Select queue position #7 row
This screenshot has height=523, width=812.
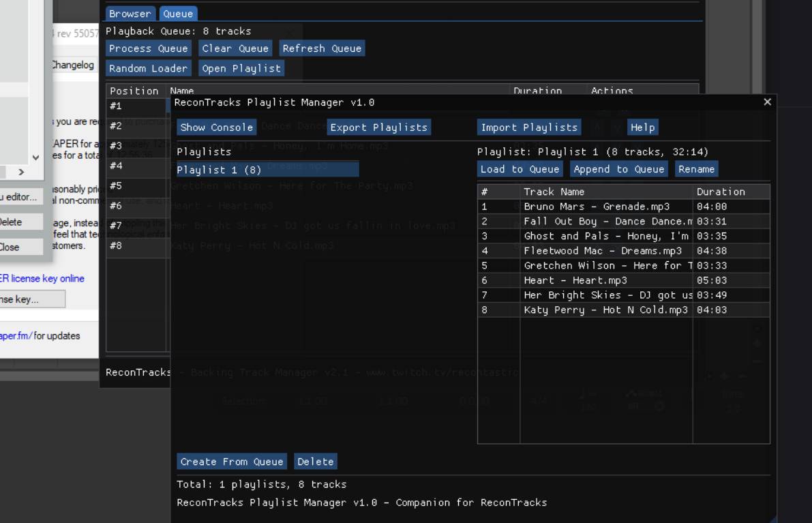tap(136, 226)
